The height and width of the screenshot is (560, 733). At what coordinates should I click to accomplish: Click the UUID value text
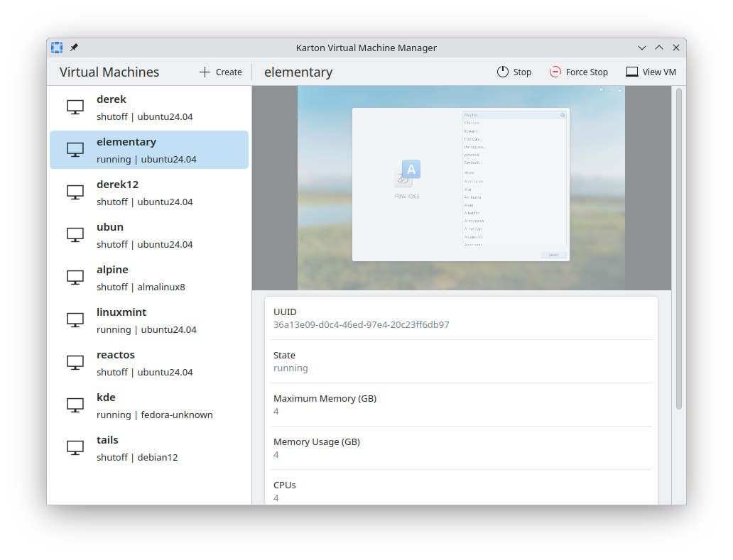point(361,325)
